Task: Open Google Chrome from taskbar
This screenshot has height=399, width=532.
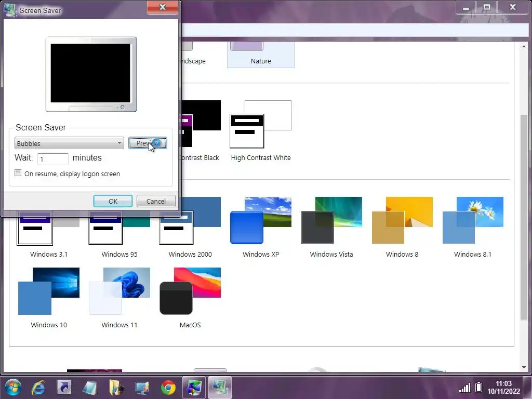Action: pos(168,388)
